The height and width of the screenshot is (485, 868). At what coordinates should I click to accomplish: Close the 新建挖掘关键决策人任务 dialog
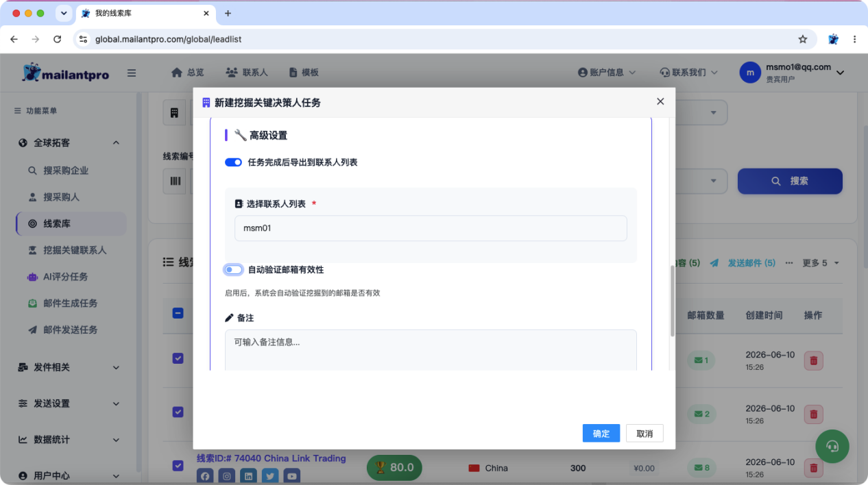coord(660,101)
